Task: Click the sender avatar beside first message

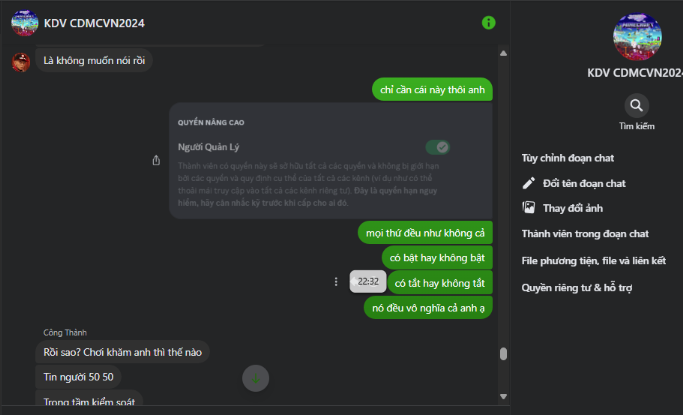Action: pos(20,62)
